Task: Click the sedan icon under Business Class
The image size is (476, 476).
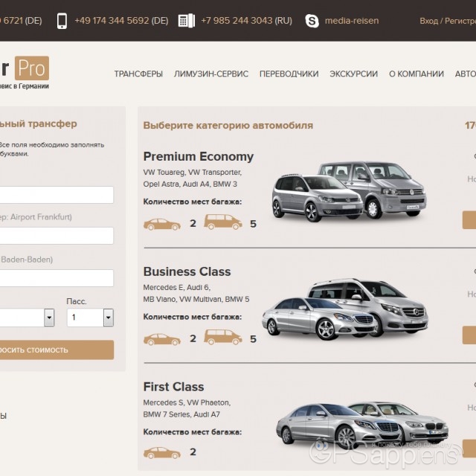Action: (x=161, y=338)
